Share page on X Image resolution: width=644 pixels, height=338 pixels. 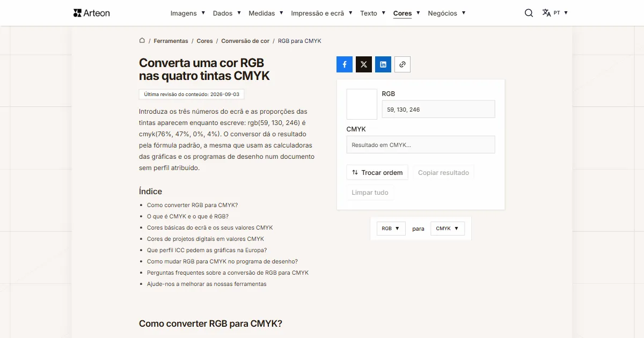coord(364,64)
